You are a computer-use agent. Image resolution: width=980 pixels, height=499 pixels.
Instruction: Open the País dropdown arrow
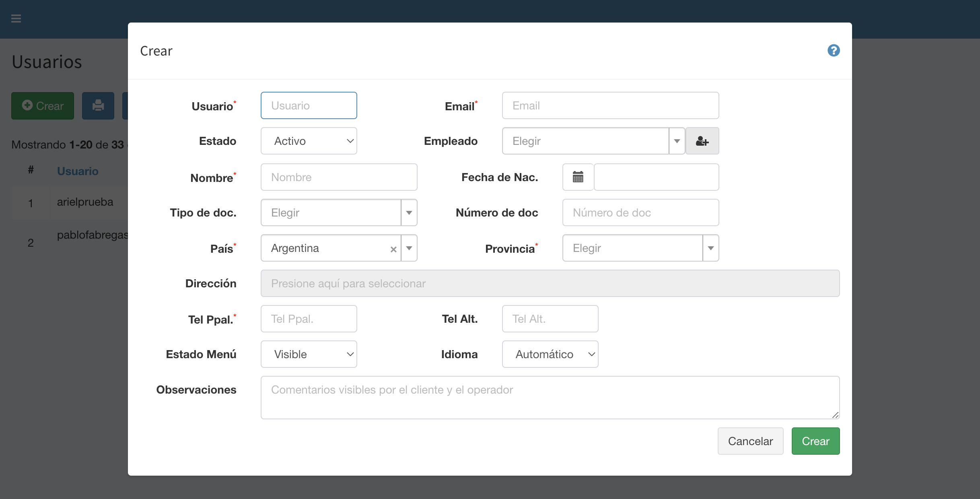coord(409,248)
